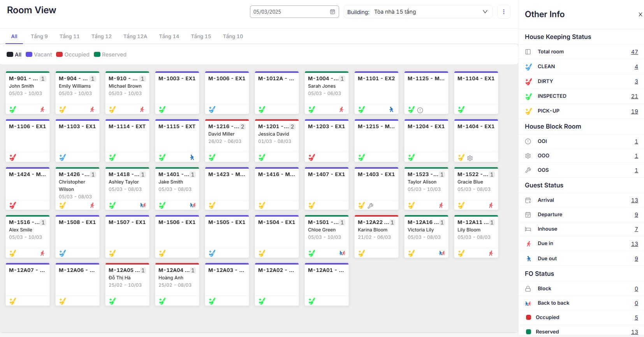This screenshot has height=337, width=644.
Task: Click the pick-up status icon on M-12A22
Action: pos(361,253)
